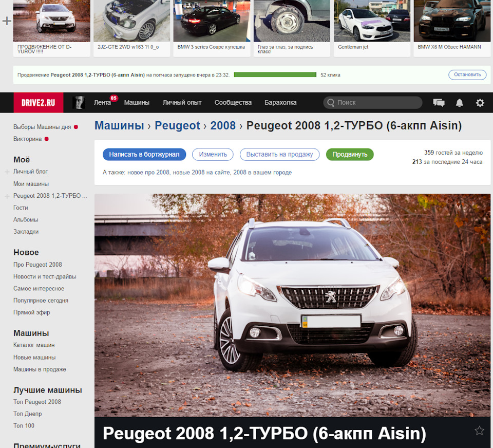Open Прямой эфир link
This screenshot has height=448, width=493.
pos(31,313)
